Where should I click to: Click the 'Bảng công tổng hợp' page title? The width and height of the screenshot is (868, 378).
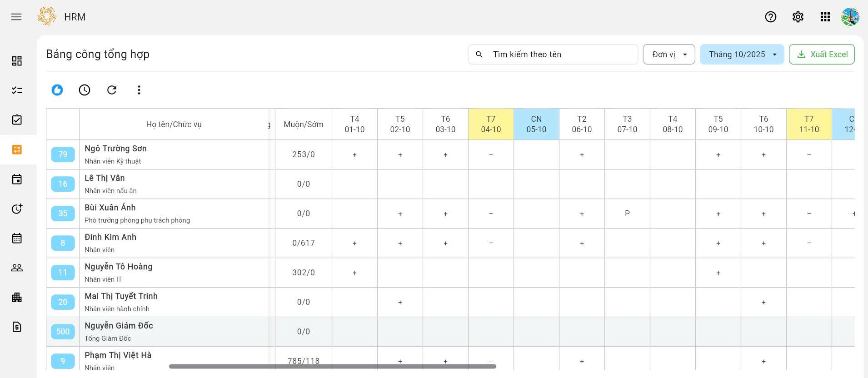pyautogui.click(x=98, y=54)
